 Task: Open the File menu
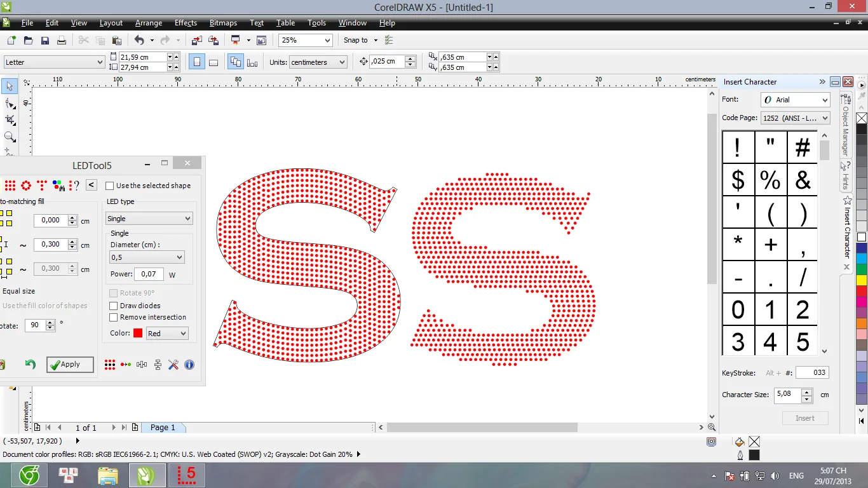(x=27, y=23)
